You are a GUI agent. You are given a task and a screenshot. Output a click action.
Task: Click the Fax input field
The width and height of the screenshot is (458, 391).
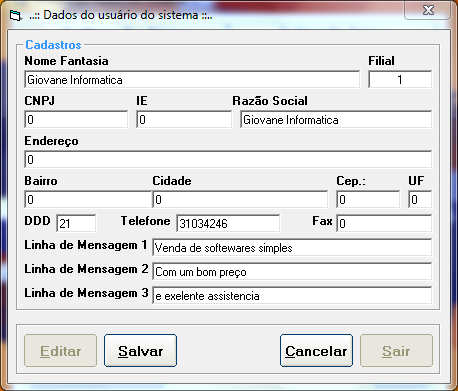384,223
